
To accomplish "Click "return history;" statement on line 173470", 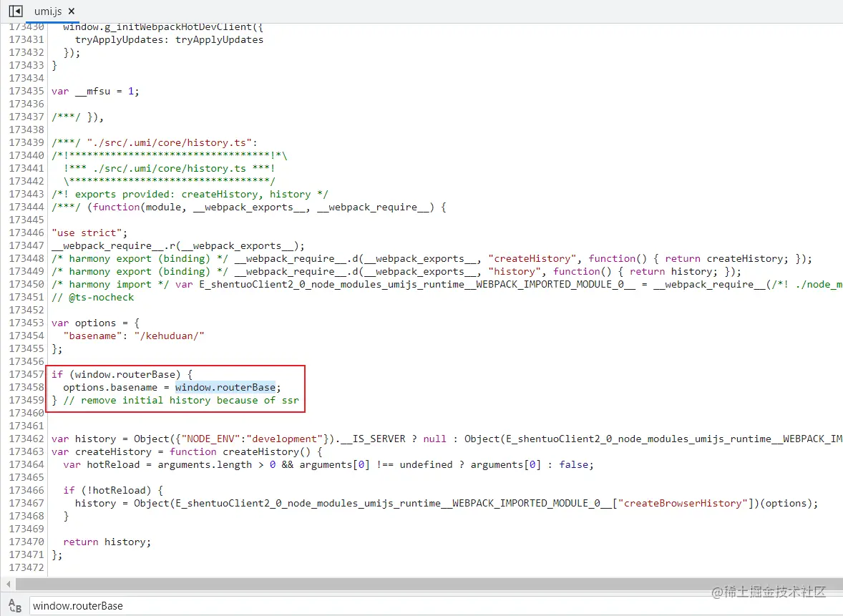I will coord(107,542).
